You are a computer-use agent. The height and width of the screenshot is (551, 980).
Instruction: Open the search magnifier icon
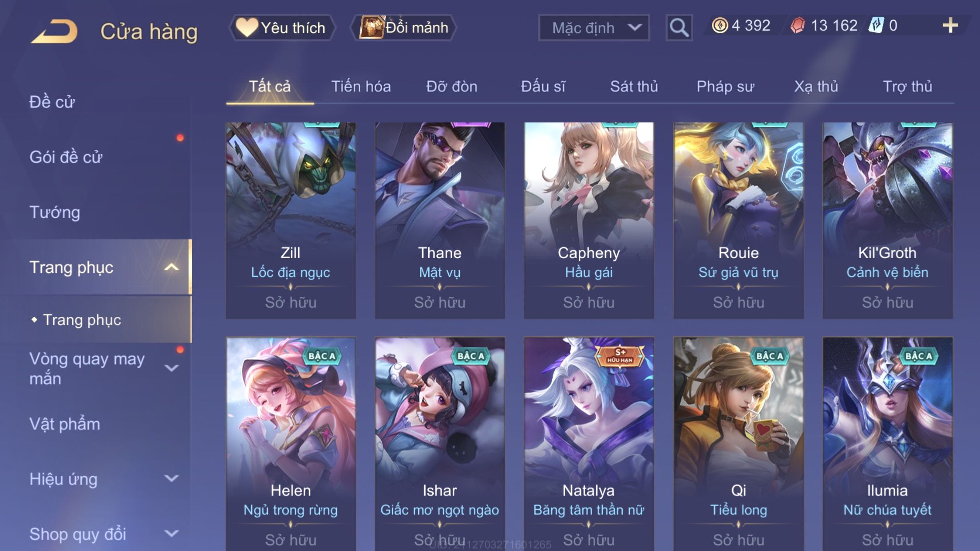click(x=679, y=28)
